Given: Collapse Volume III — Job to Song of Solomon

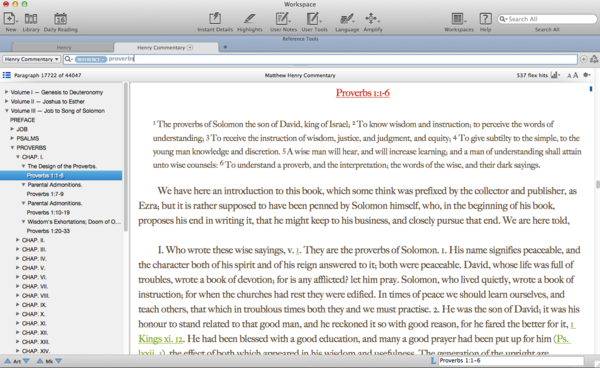Looking at the screenshot, I should click(7, 111).
